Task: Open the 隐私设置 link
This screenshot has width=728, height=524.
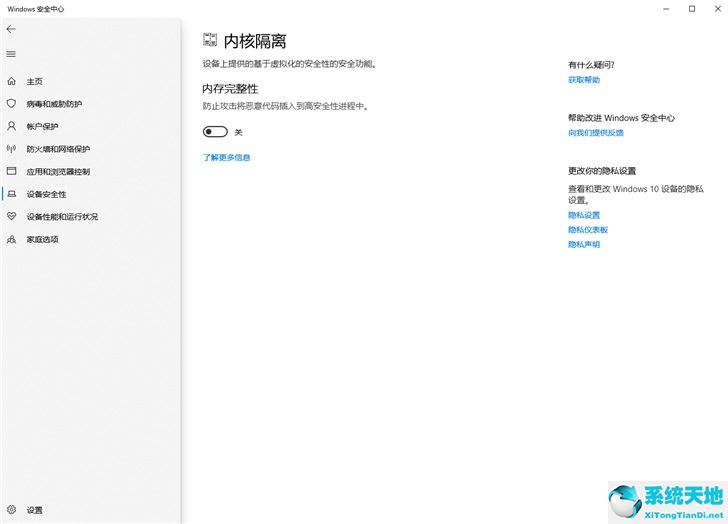Action: [584, 215]
